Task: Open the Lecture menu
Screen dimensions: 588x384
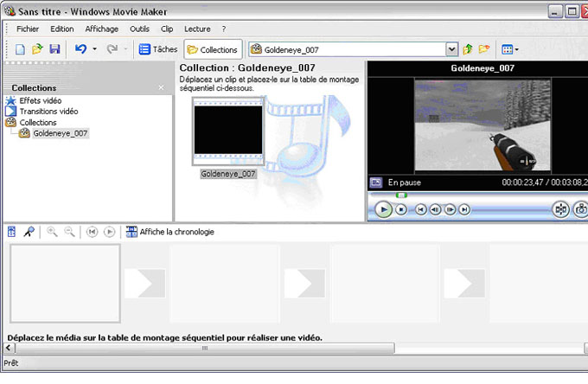Action: 197,29
